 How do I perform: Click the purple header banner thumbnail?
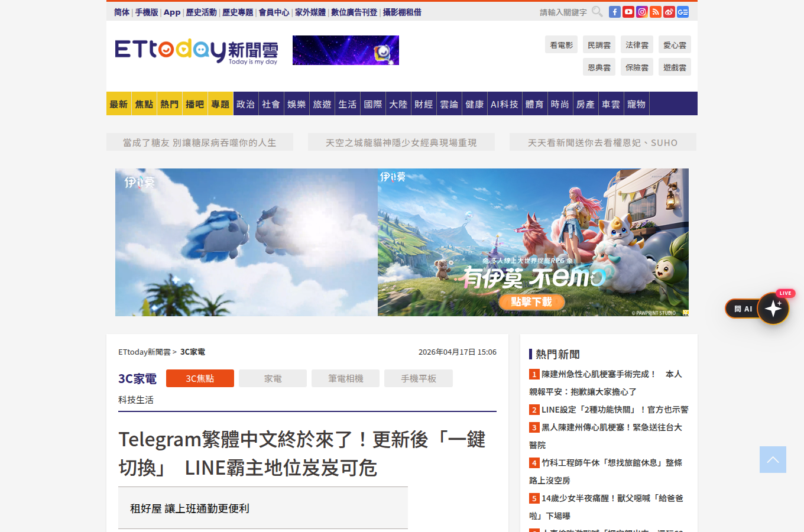(346, 50)
